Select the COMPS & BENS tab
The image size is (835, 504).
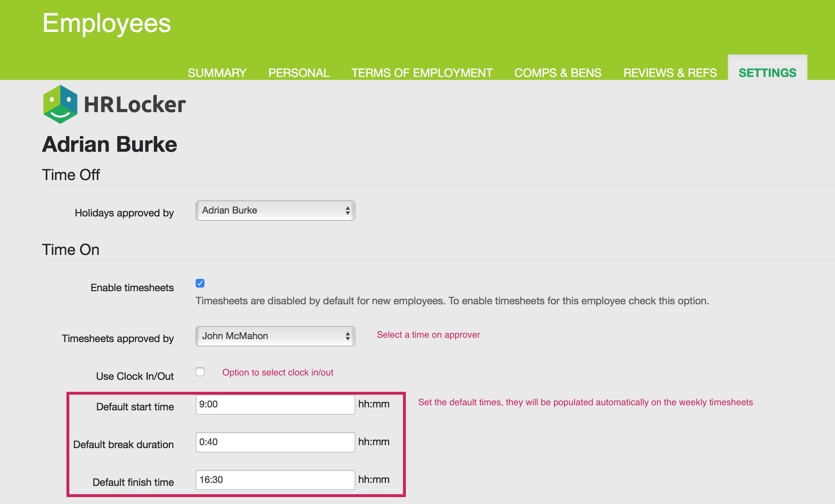tap(558, 73)
